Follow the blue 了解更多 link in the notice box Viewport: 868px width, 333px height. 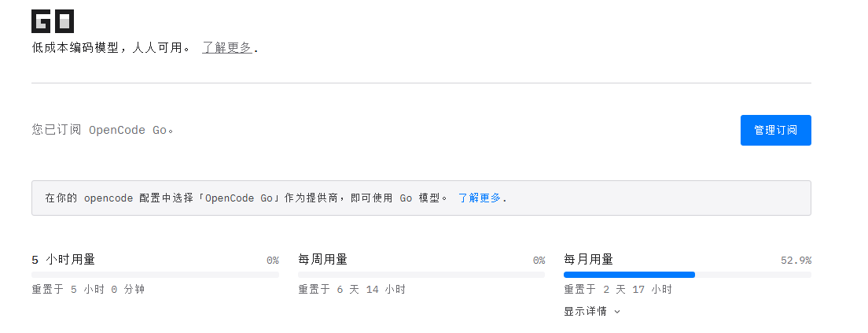coord(480,198)
